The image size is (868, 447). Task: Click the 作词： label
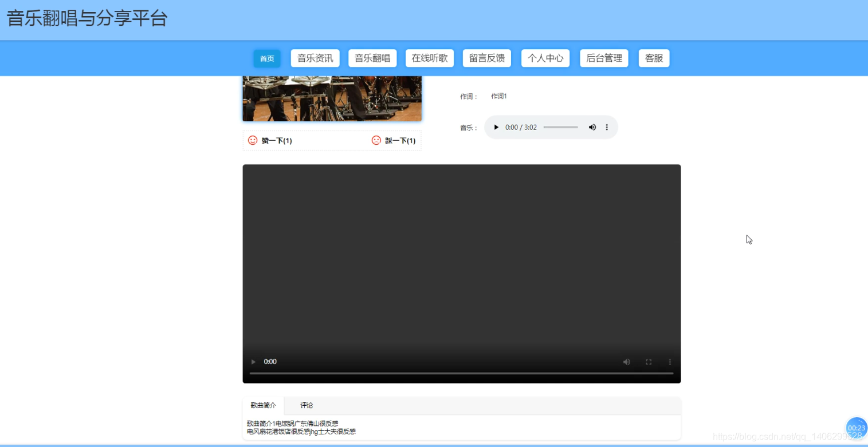[x=469, y=97]
